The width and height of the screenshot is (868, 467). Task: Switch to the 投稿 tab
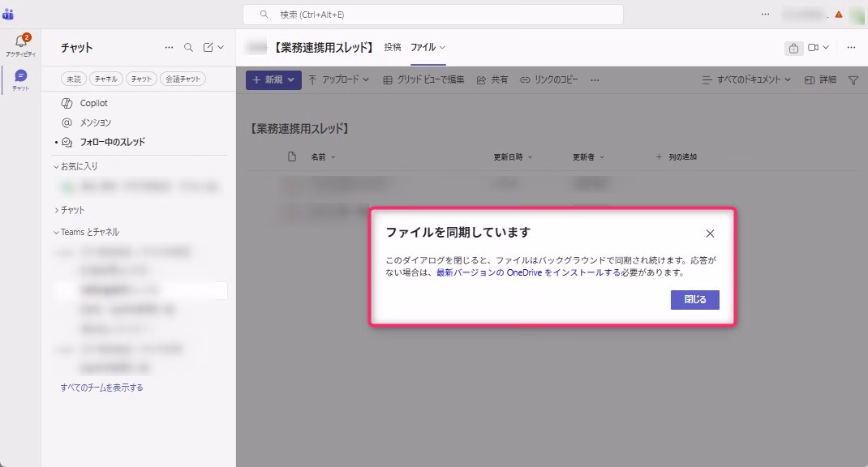point(393,48)
